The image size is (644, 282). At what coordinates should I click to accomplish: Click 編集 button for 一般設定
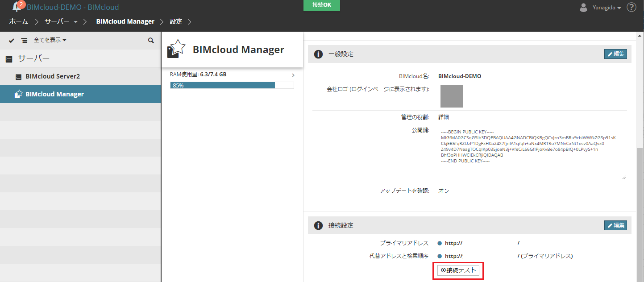click(615, 54)
